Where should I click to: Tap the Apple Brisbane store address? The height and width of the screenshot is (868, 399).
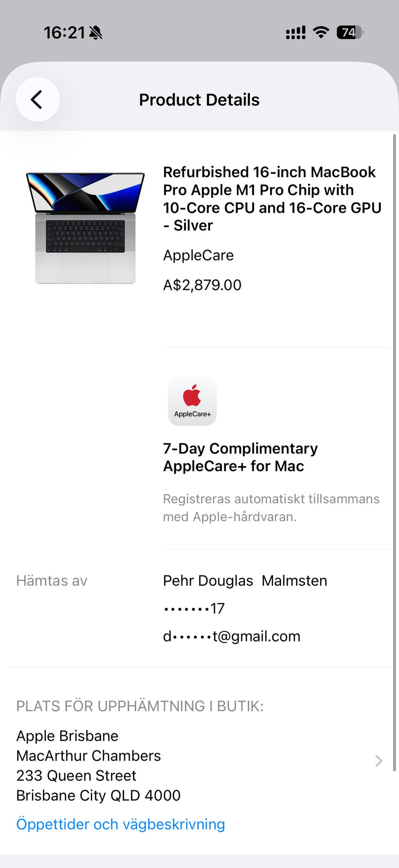click(x=99, y=765)
